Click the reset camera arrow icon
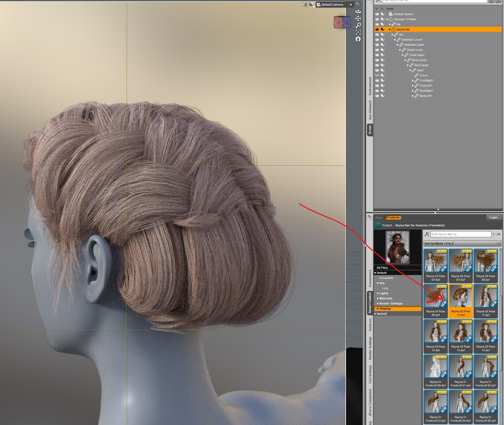The height and width of the screenshot is (425, 504). pyautogui.click(x=358, y=39)
